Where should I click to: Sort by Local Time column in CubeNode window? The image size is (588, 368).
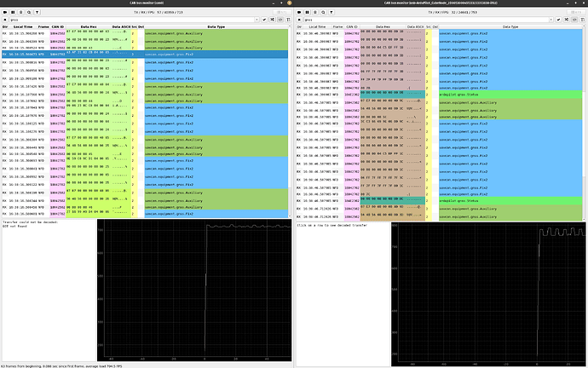(x=317, y=27)
